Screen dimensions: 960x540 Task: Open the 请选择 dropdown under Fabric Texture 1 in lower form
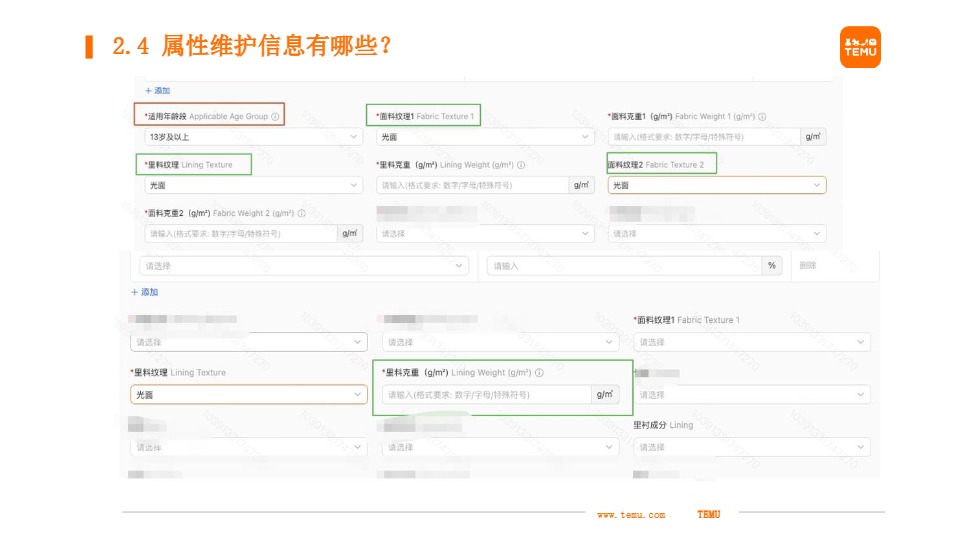tap(752, 342)
